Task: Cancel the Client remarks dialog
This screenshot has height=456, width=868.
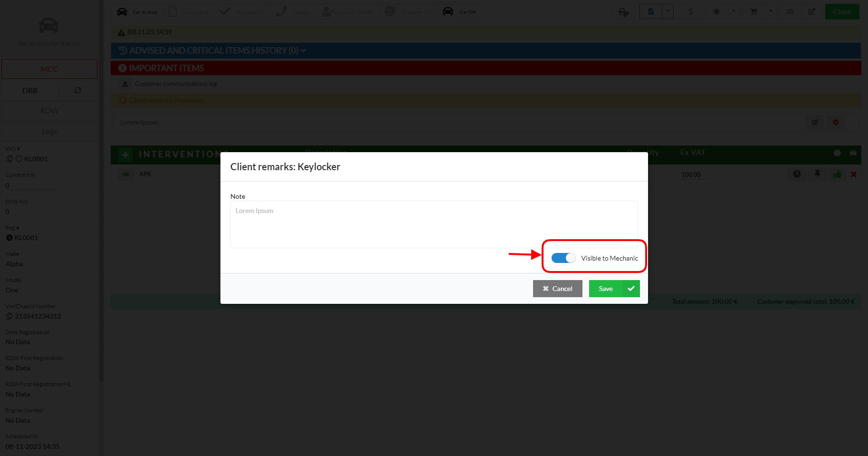Action: click(557, 289)
